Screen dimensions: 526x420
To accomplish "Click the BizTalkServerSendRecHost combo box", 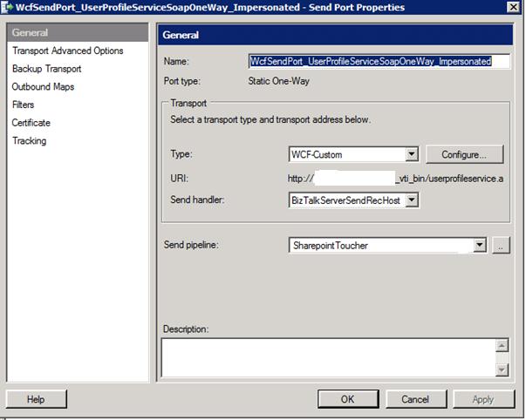I will pyautogui.click(x=353, y=200).
